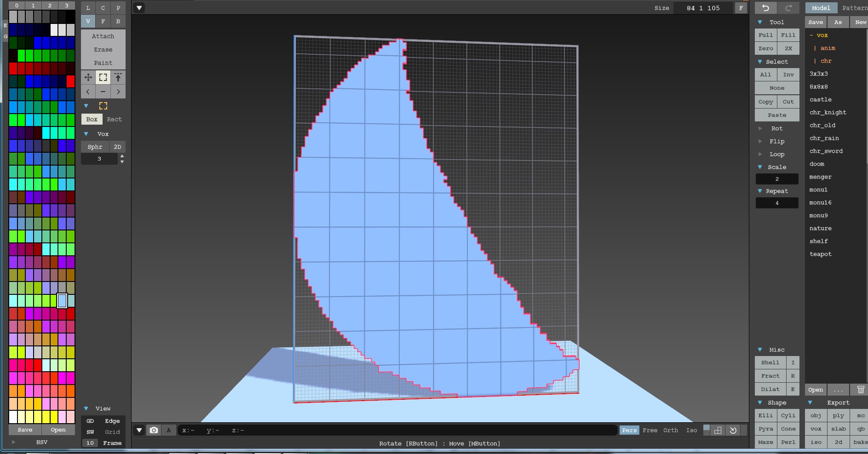Collapse the Scale section
868x454 pixels.
[760, 167]
